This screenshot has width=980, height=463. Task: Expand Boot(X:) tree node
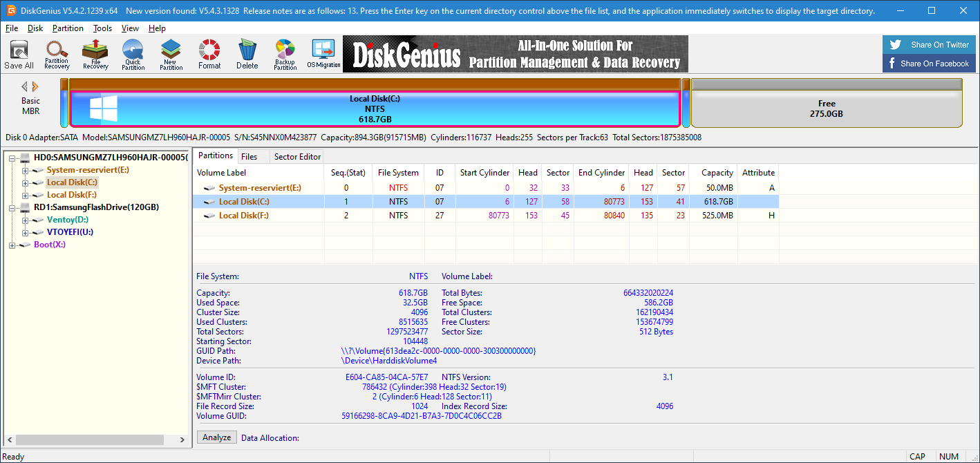tap(12, 245)
